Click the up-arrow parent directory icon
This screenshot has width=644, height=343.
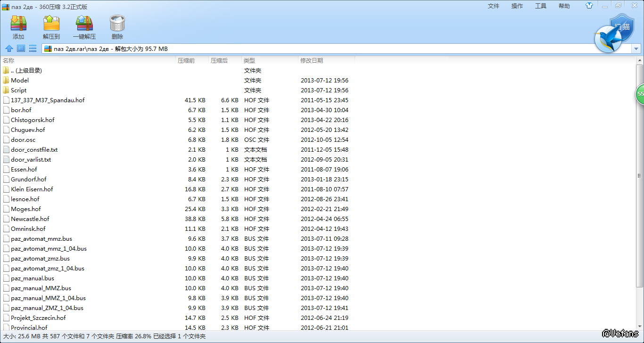(x=9, y=49)
